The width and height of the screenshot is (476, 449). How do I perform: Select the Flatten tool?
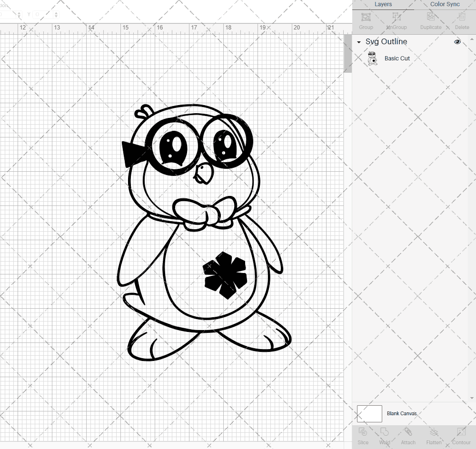tap(434, 435)
